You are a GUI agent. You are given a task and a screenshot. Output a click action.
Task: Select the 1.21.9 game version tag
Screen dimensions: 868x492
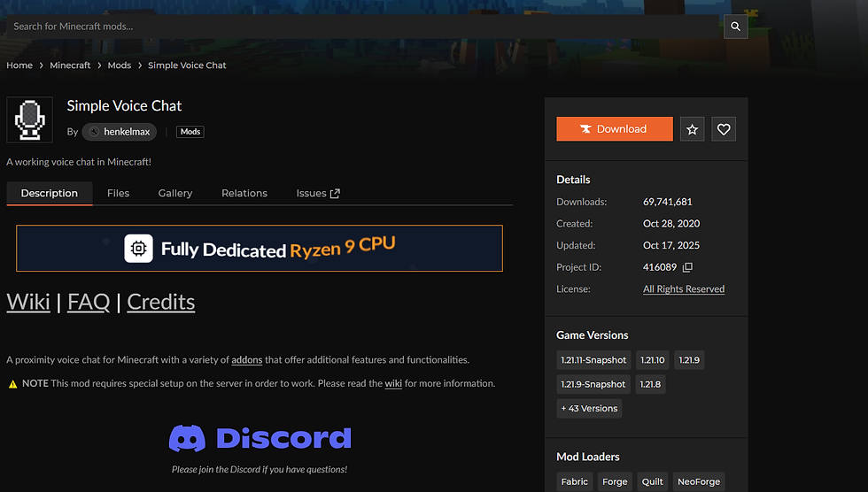[x=689, y=360]
